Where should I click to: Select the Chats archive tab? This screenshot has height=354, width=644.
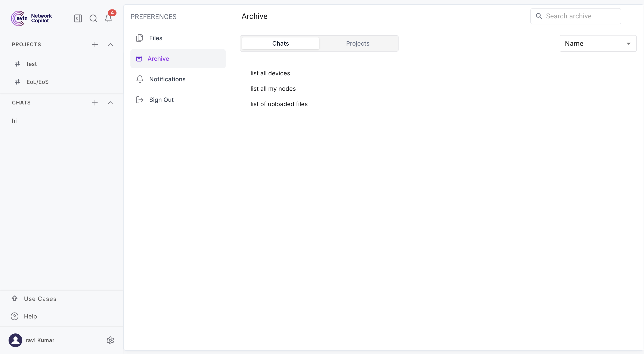pos(280,43)
